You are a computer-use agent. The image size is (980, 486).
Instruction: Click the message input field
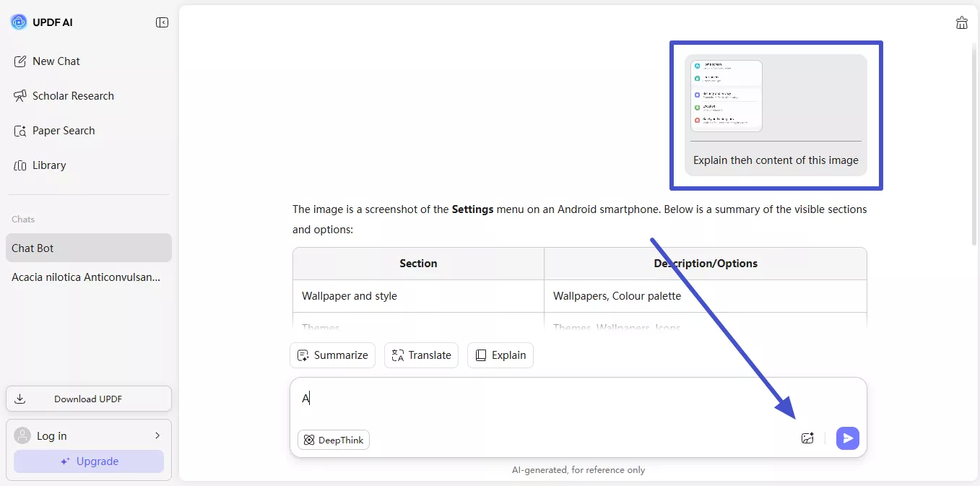[578, 399]
